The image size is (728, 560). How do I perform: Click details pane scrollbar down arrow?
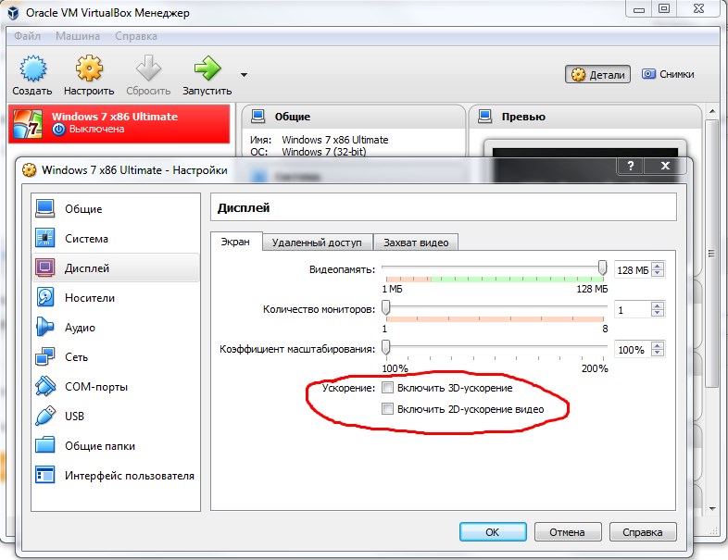712,509
